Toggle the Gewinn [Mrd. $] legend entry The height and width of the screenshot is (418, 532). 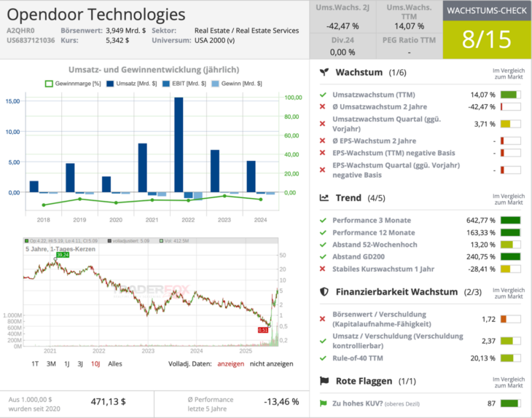pos(237,84)
